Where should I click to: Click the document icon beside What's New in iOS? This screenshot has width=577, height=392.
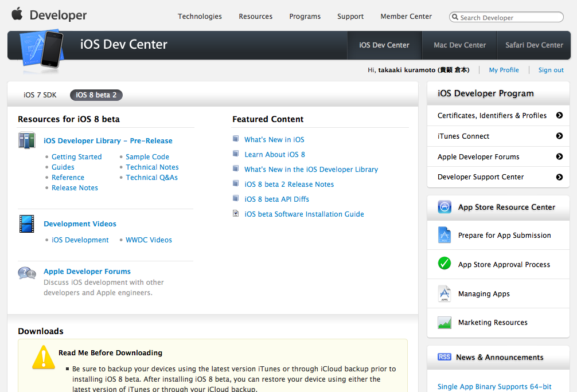tap(236, 139)
